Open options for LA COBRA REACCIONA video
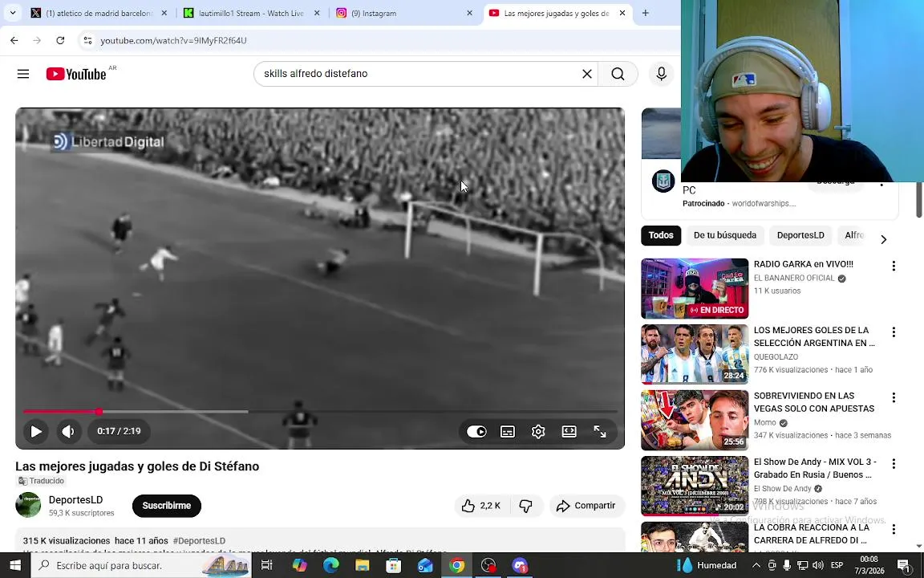 pos(894,530)
